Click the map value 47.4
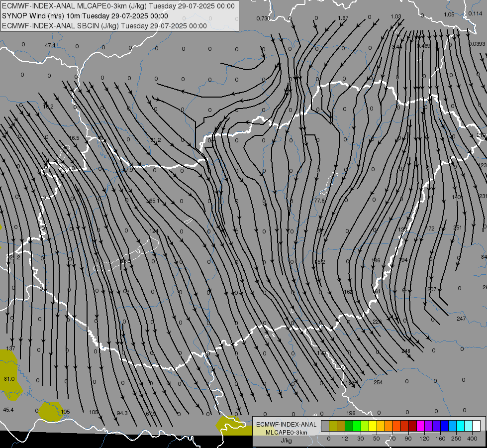 [x=50, y=45]
